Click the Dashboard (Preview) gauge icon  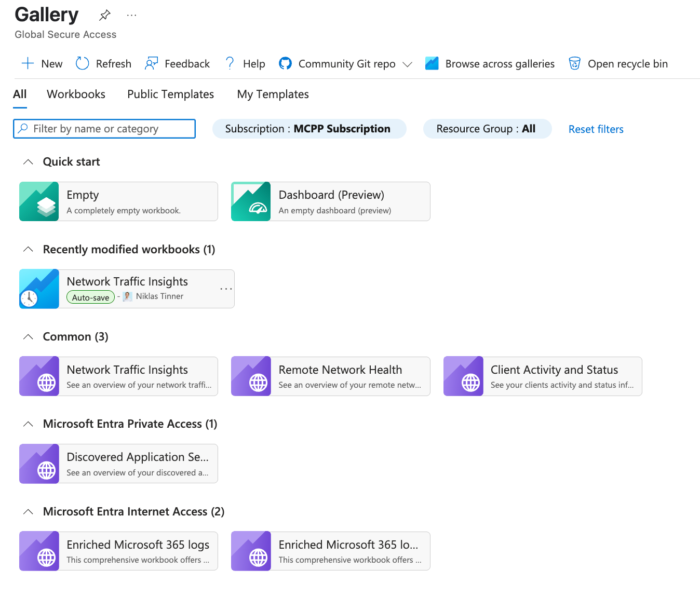point(251,201)
